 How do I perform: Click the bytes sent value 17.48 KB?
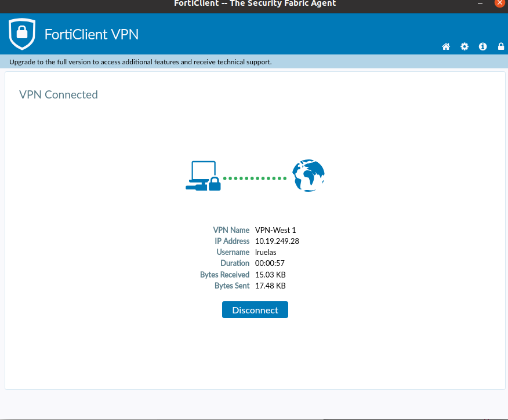(x=270, y=286)
